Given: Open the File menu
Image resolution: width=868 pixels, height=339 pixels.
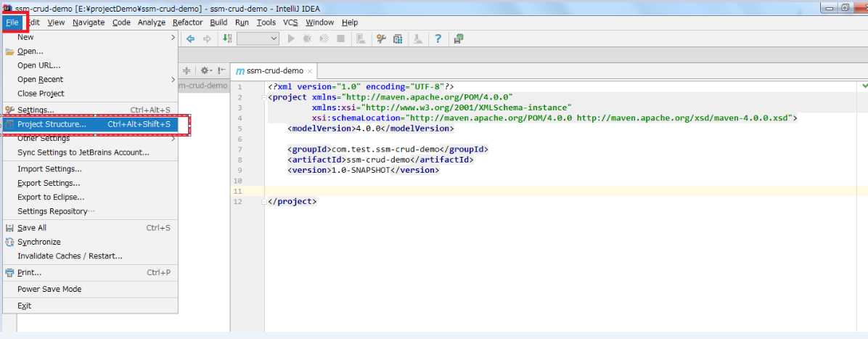Looking at the screenshot, I should [x=12, y=23].
